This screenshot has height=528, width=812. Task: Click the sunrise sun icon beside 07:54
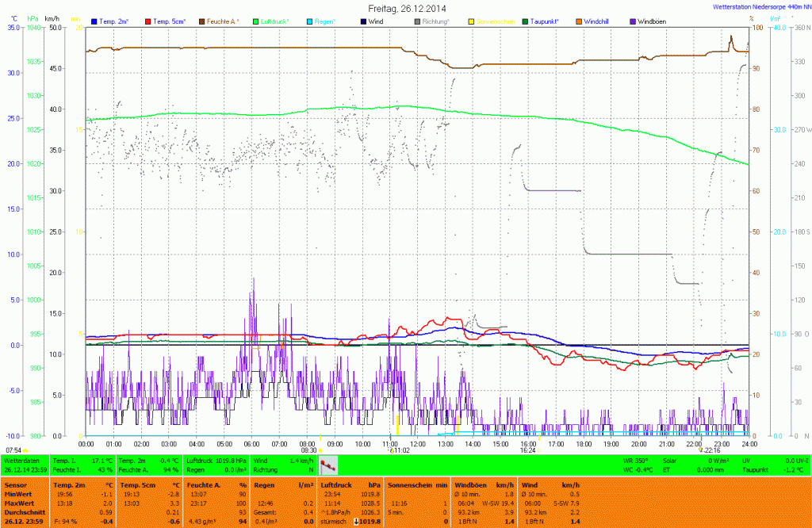[x=25, y=450]
